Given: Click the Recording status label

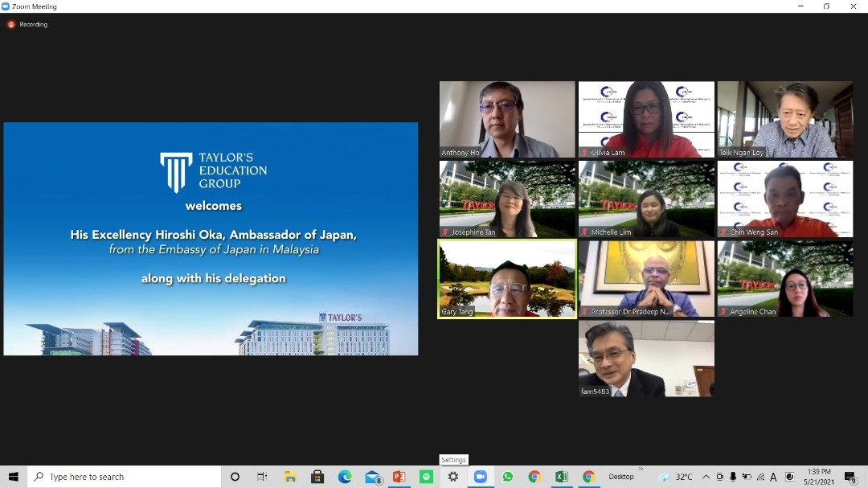Looking at the screenshot, I should (x=33, y=24).
